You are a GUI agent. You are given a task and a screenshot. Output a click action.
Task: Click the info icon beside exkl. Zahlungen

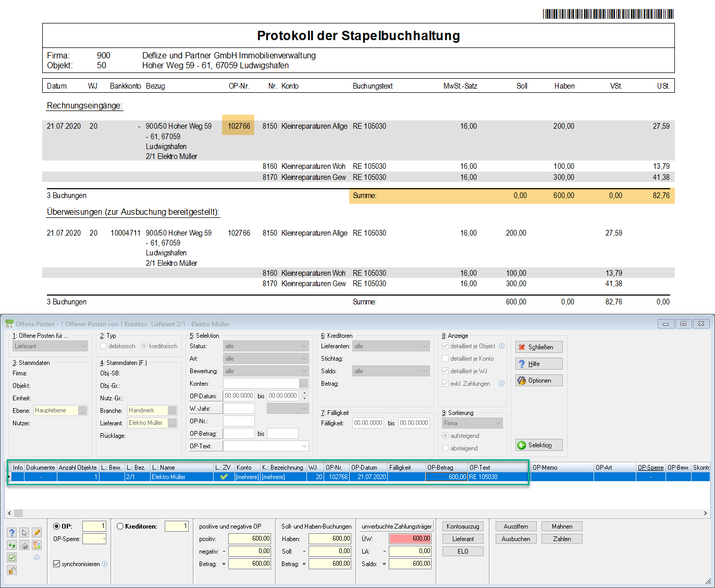[501, 384]
